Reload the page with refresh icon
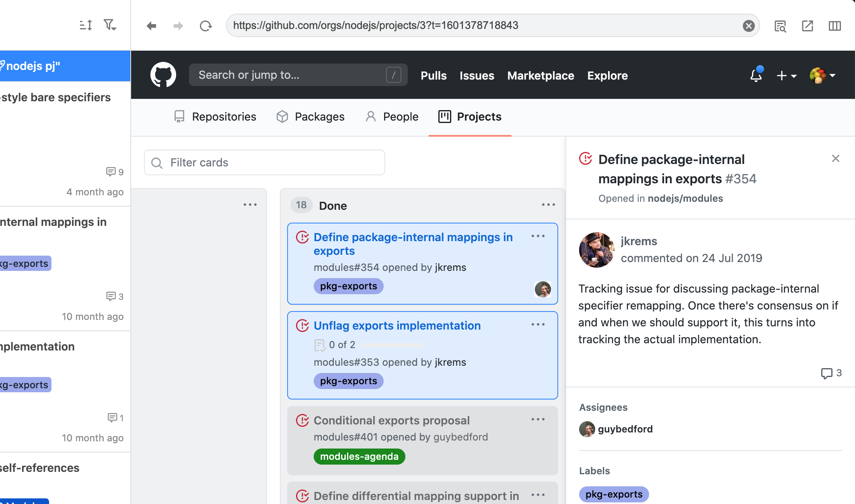Image resolution: width=855 pixels, height=504 pixels. click(x=206, y=26)
